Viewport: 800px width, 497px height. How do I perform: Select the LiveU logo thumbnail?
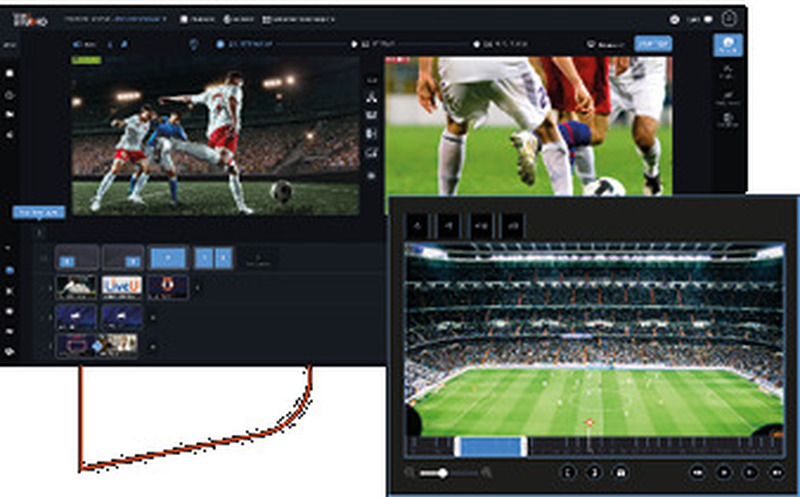tap(121, 287)
